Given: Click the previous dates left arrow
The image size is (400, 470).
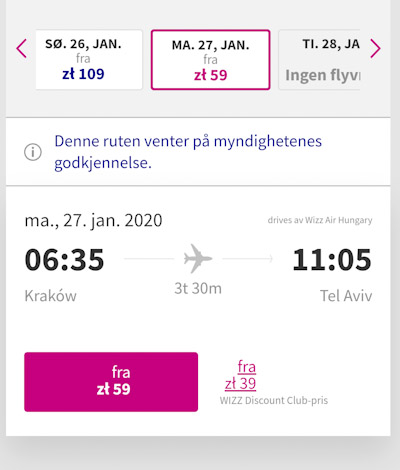Looking at the screenshot, I should pyautogui.click(x=21, y=49).
